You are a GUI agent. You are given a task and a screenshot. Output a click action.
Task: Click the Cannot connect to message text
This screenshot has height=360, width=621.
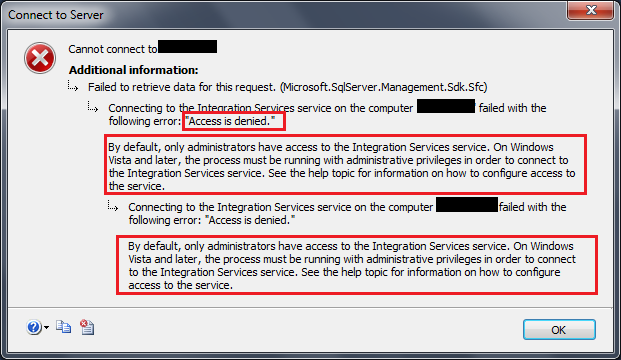coord(113,49)
